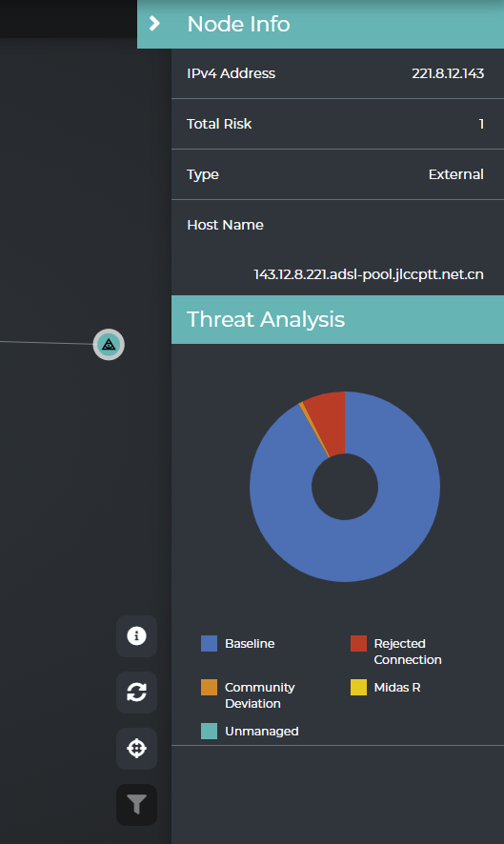Open the filter funnel button

point(137,805)
